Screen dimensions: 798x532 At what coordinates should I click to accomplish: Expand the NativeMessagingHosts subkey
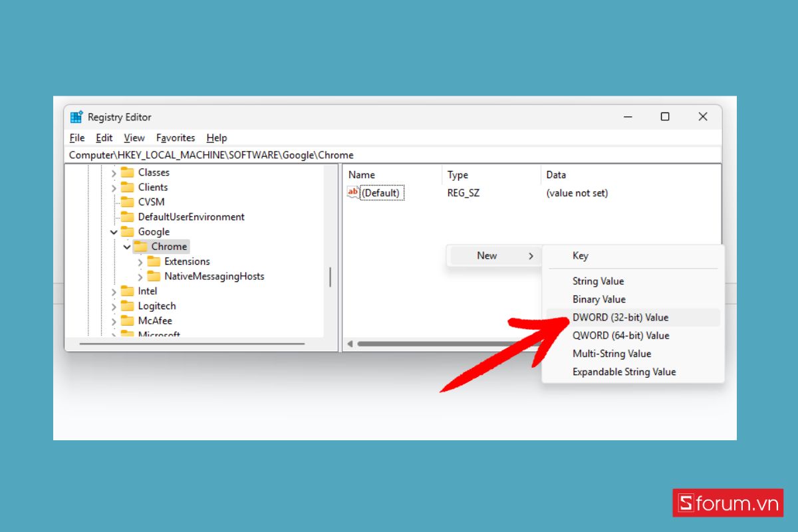140,277
